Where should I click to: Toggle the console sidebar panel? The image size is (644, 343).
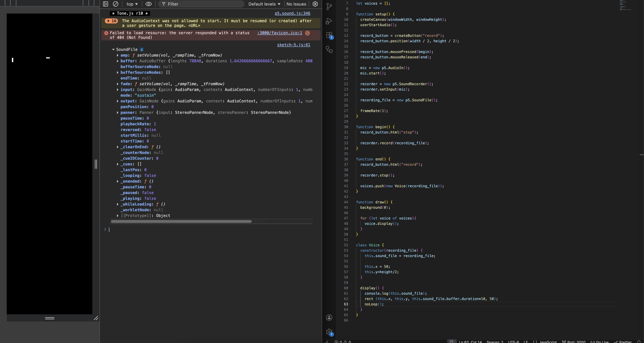coord(106,4)
